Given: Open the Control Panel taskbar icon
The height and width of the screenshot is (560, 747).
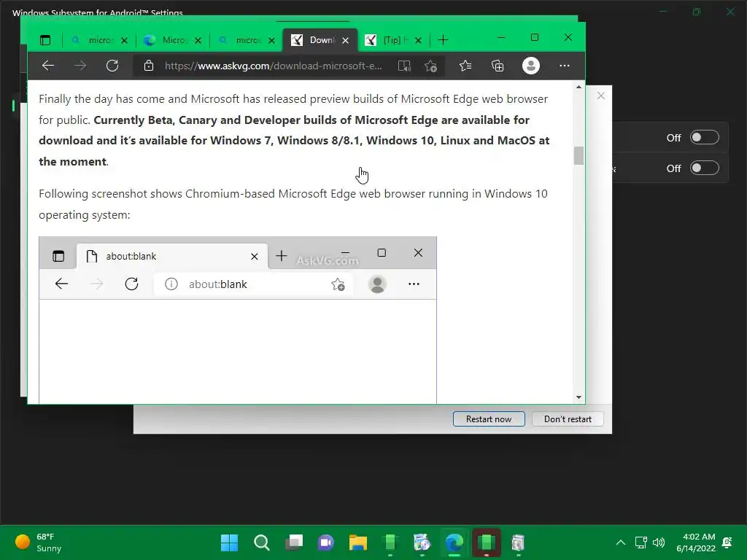Looking at the screenshot, I should (x=422, y=542).
